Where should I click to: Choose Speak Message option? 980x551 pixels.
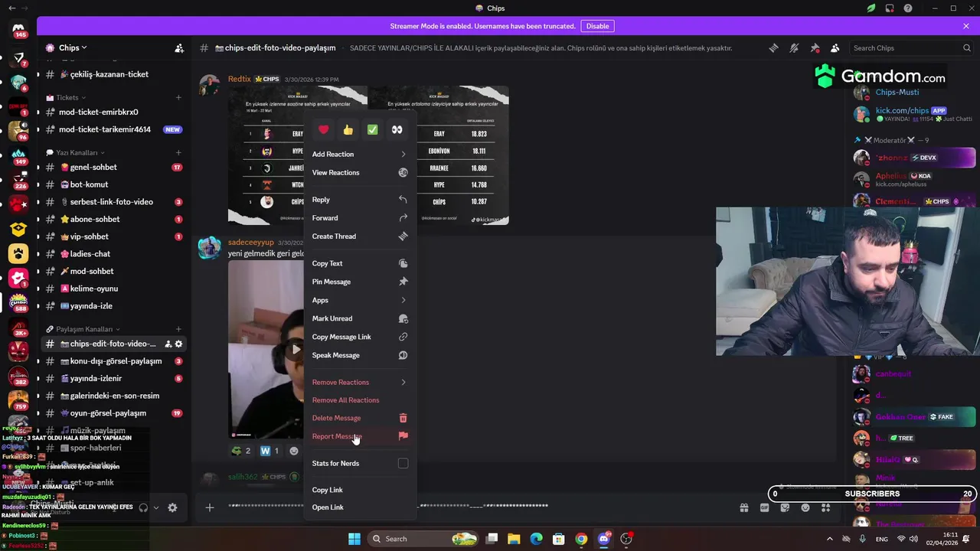click(360, 355)
